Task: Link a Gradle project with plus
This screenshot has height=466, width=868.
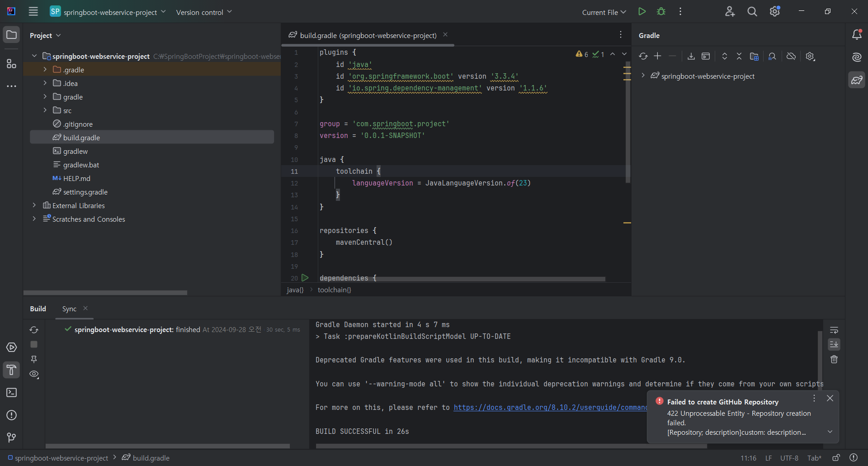Action: point(658,56)
